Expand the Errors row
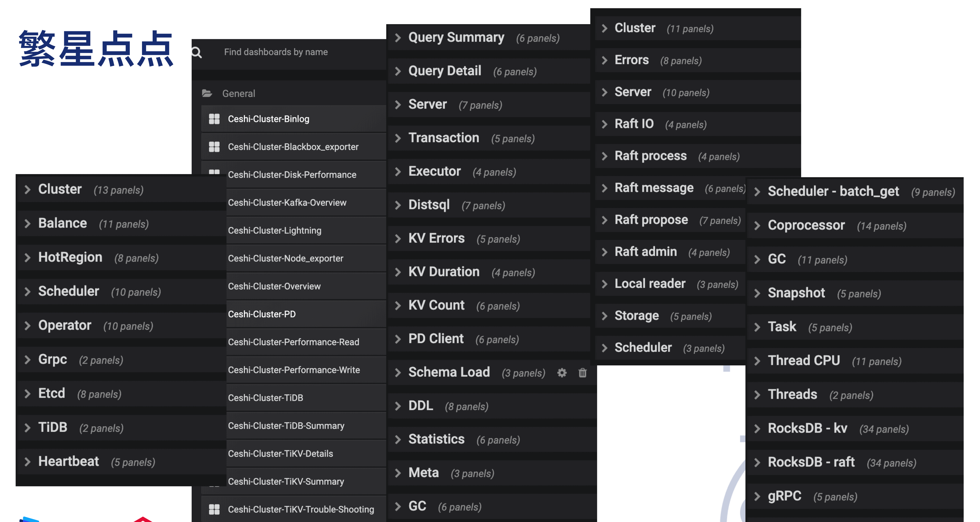Image resolution: width=980 pixels, height=522 pixels. [698, 60]
